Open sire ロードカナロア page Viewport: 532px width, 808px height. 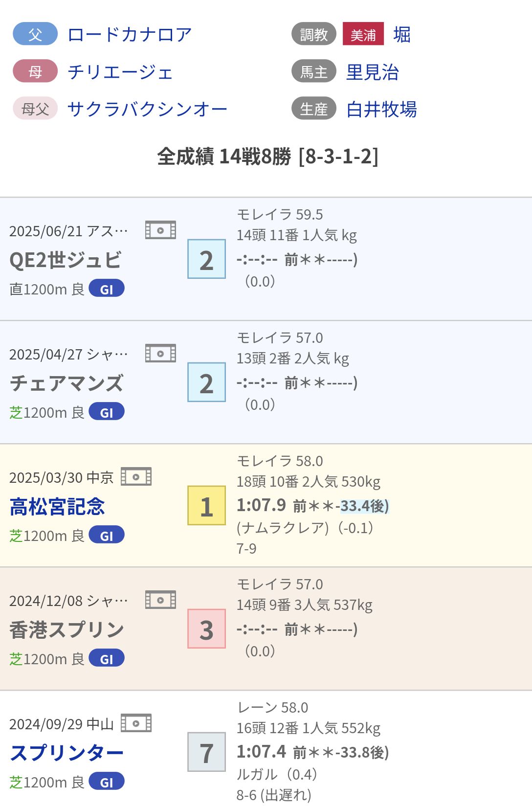point(130,35)
